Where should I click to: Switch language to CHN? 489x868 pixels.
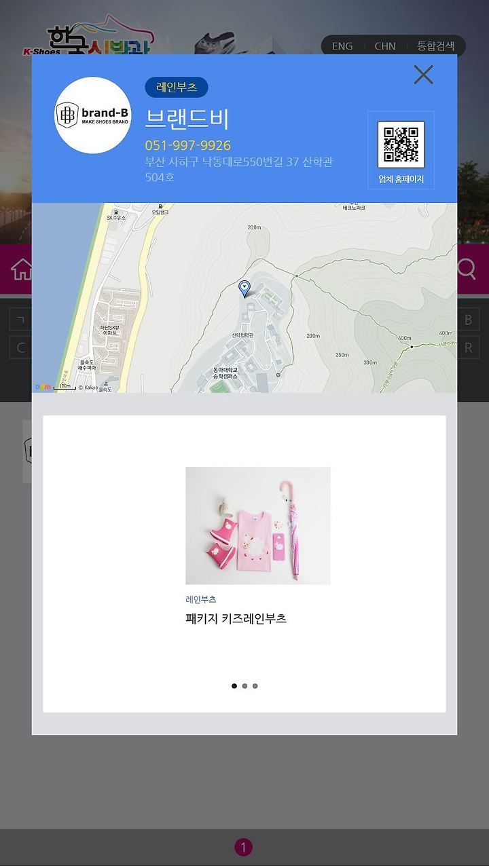coord(385,46)
